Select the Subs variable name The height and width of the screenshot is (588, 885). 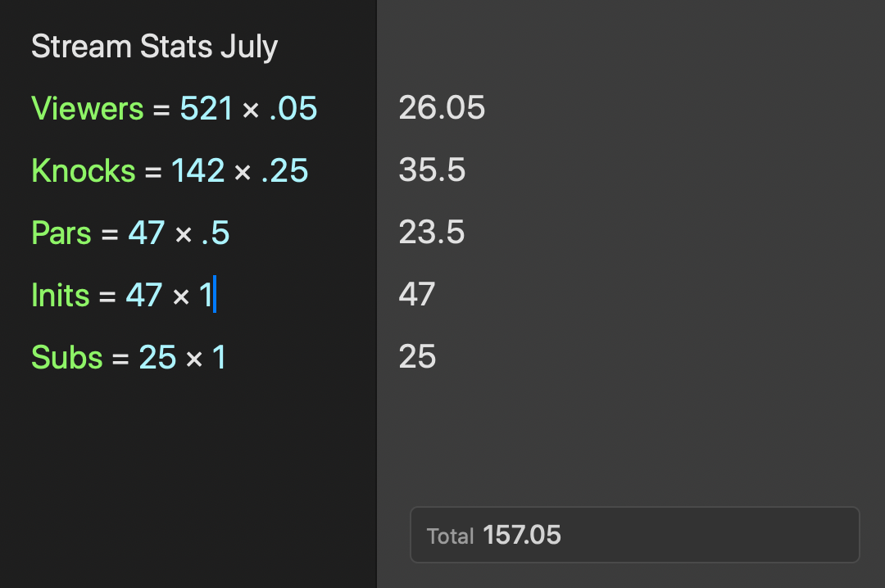point(67,357)
